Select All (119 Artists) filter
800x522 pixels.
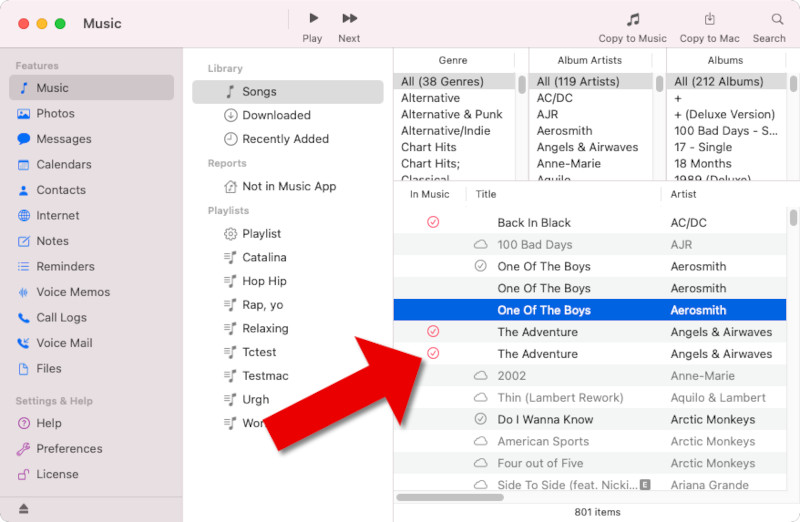click(x=591, y=82)
